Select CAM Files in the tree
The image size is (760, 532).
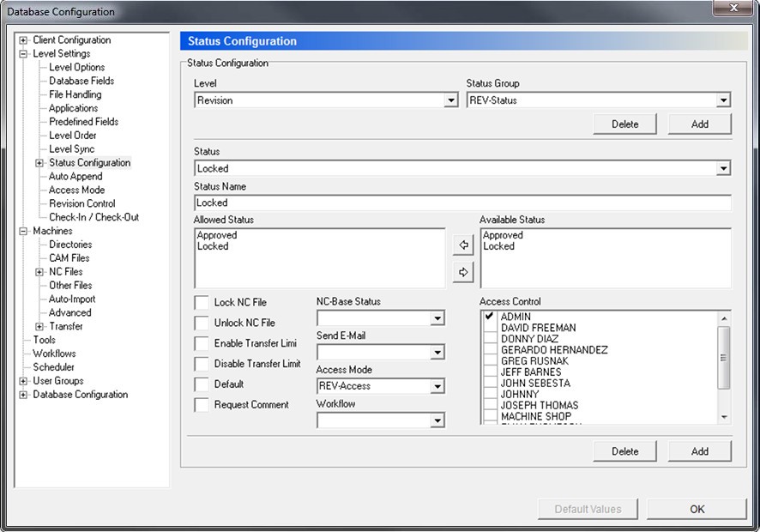69,258
